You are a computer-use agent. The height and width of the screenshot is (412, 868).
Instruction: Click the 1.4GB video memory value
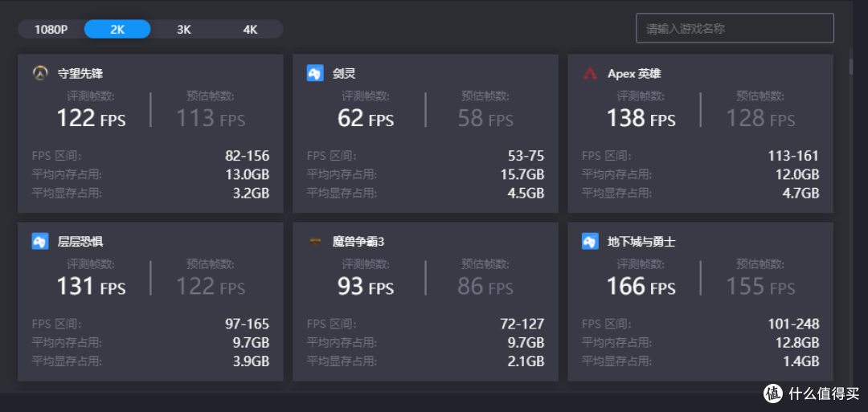pos(800,361)
